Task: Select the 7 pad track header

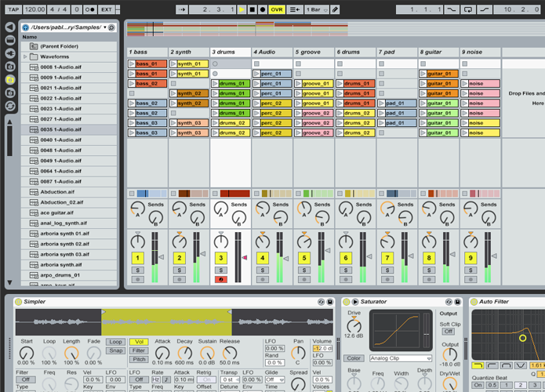Action: [x=397, y=52]
